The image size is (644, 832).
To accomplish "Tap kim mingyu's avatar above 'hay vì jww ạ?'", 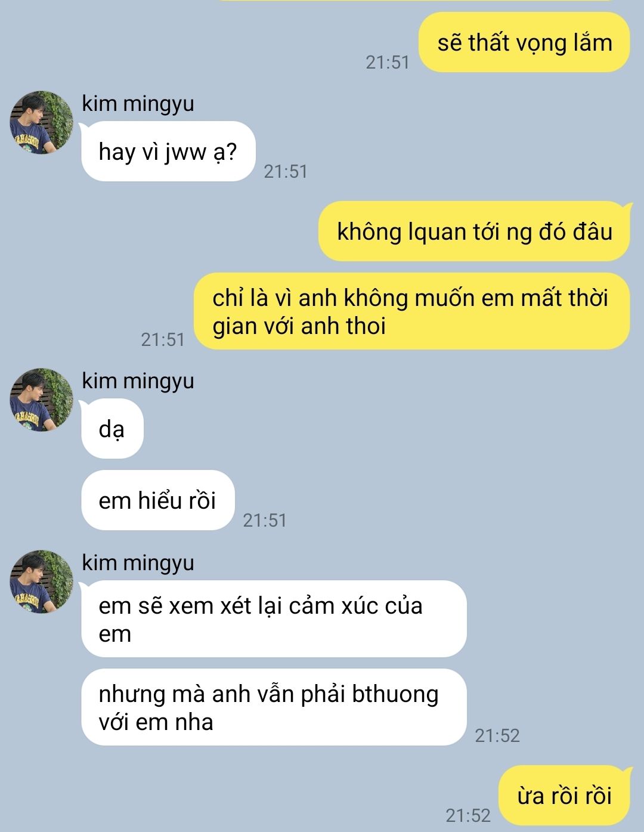I will tap(41, 123).
